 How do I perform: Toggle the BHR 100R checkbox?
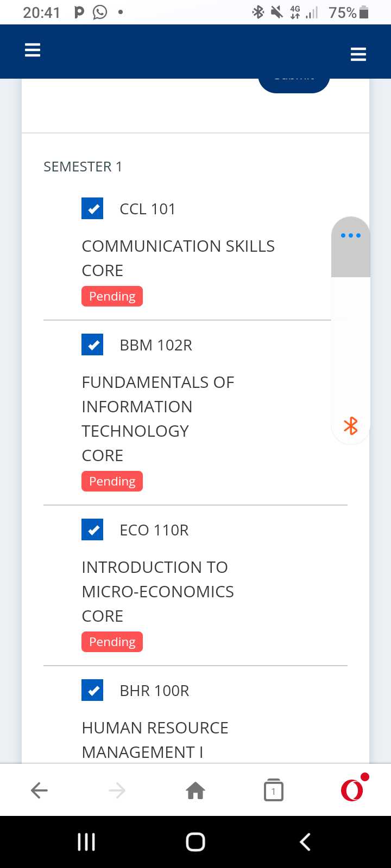92,690
